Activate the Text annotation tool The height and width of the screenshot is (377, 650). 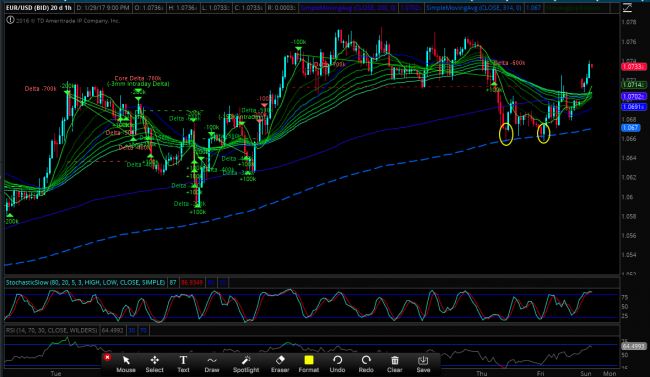(183, 364)
